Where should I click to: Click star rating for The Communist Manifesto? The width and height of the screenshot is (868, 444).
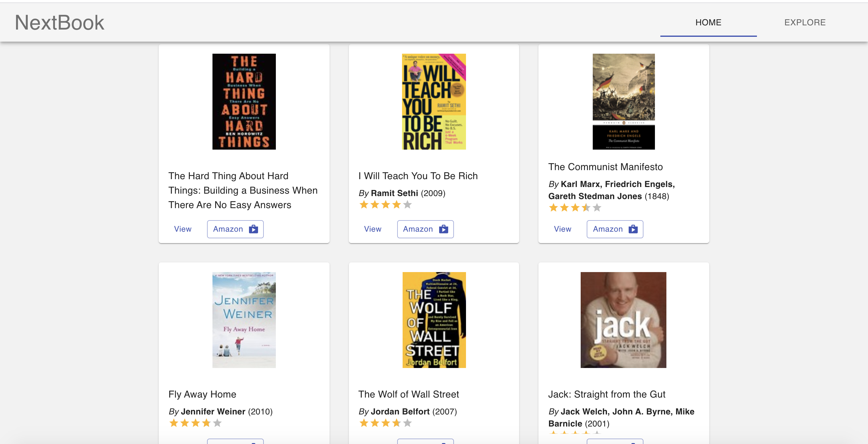coord(575,208)
